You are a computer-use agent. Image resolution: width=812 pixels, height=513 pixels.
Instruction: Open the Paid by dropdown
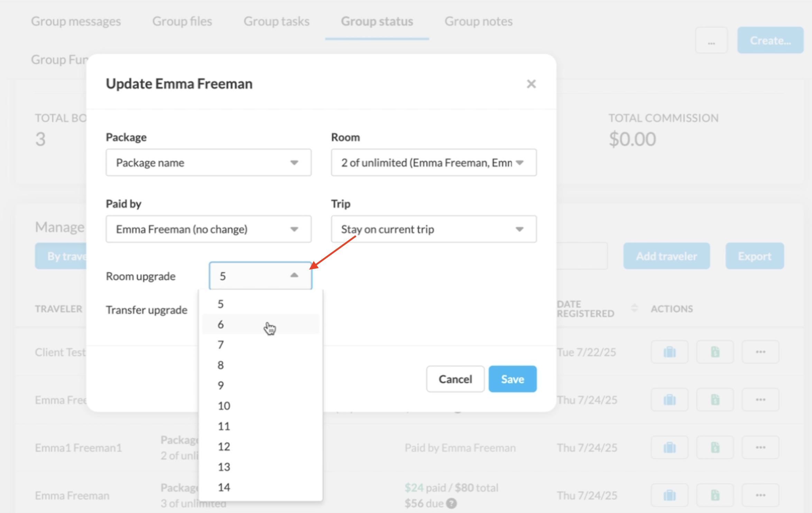coord(209,229)
